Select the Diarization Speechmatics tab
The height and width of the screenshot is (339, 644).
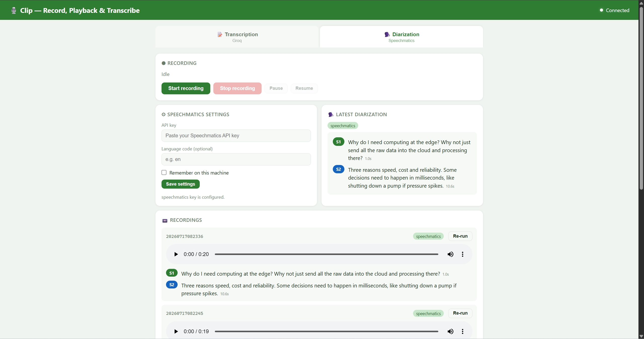(401, 37)
